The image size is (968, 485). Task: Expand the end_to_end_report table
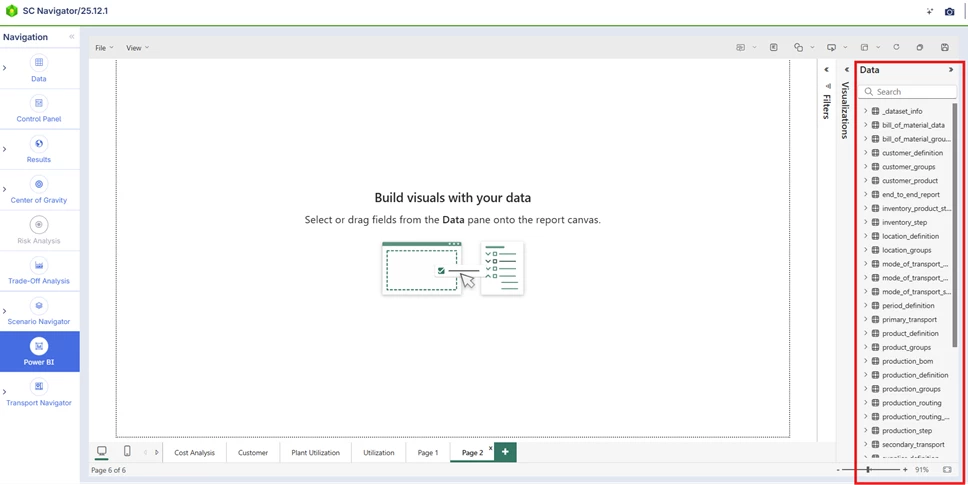[866, 194]
